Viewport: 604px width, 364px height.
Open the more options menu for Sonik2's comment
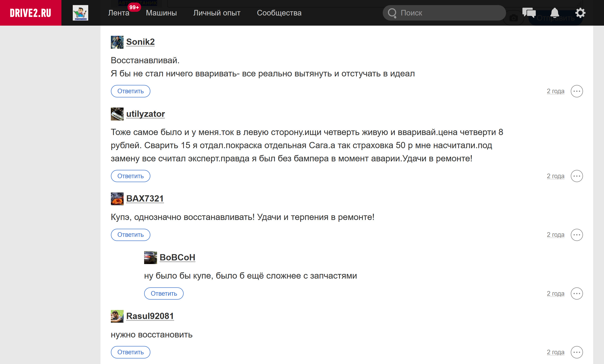[577, 91]
